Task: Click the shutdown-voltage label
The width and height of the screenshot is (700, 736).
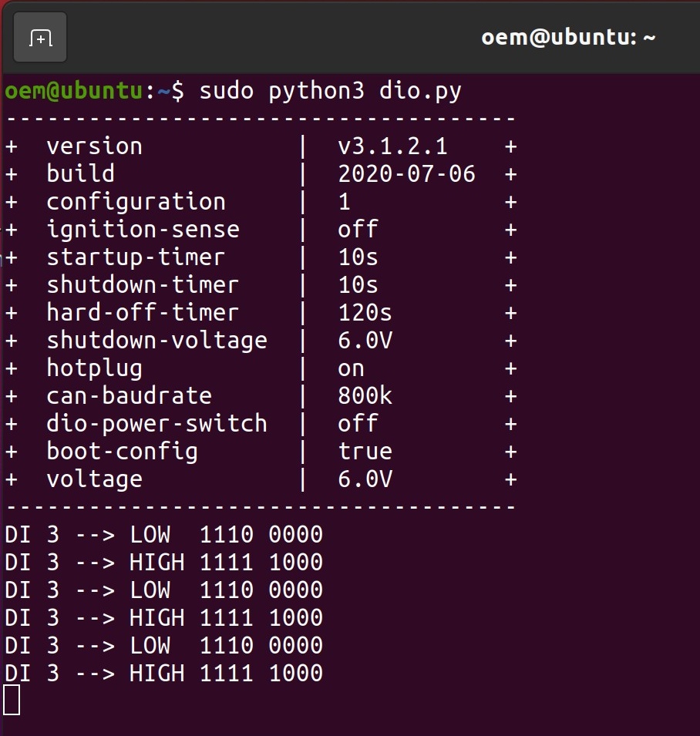Action: [156, 341]
